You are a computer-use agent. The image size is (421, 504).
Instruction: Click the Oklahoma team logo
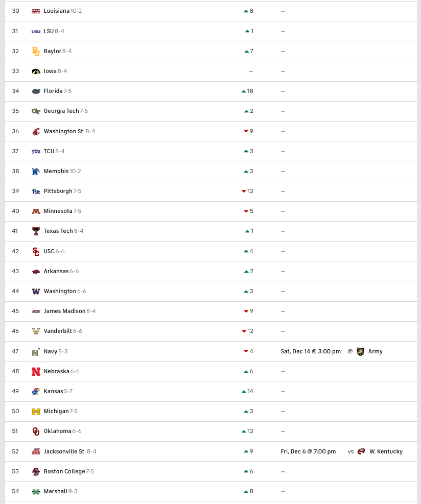[x=36, y=431]
